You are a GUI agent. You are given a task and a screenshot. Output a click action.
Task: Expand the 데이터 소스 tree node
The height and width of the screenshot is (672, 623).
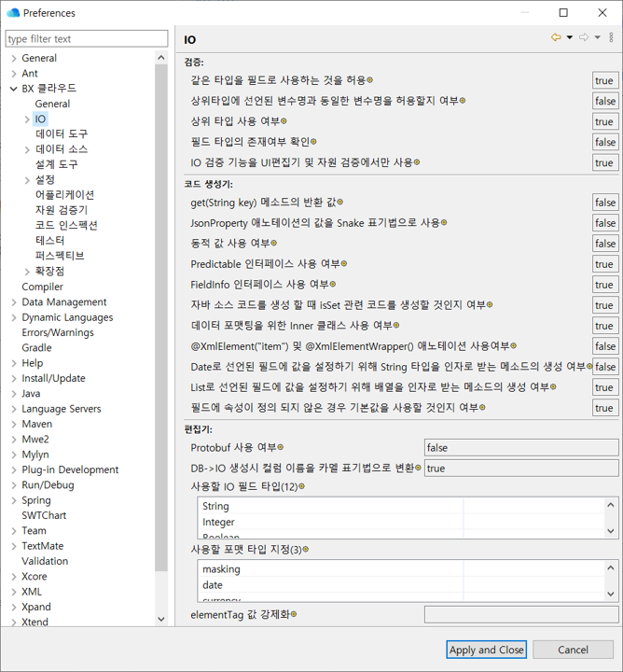[27, 149]
